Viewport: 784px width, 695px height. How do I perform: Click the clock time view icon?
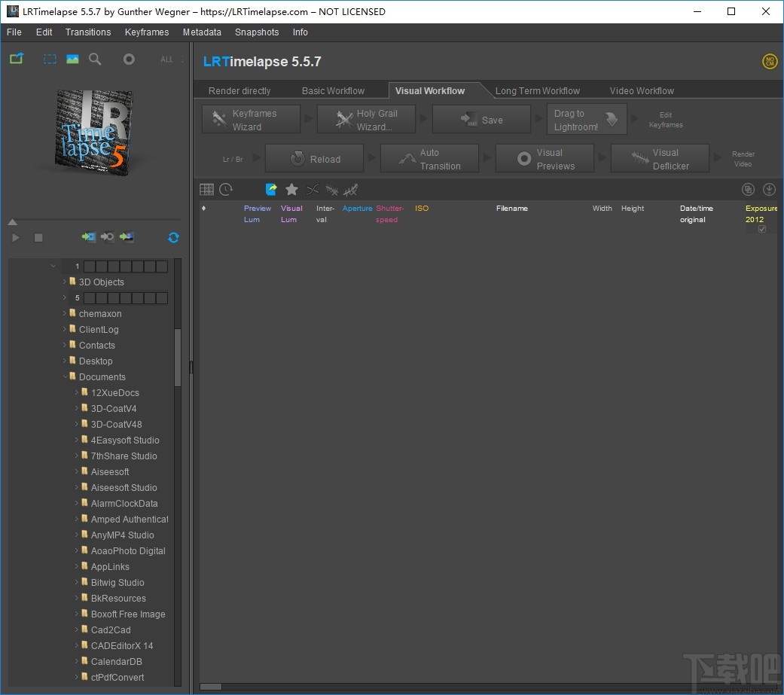(226, 190)
